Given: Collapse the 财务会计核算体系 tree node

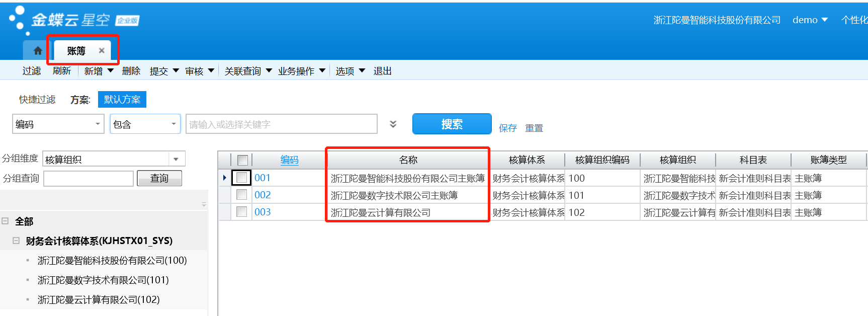Looking at the screenshot, I should tap(16, 241).
